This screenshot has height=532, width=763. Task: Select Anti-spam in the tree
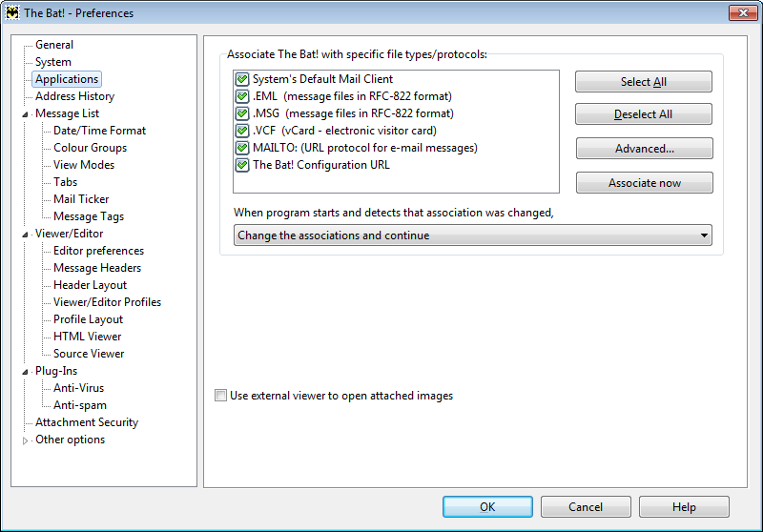[x=80, y=405]
